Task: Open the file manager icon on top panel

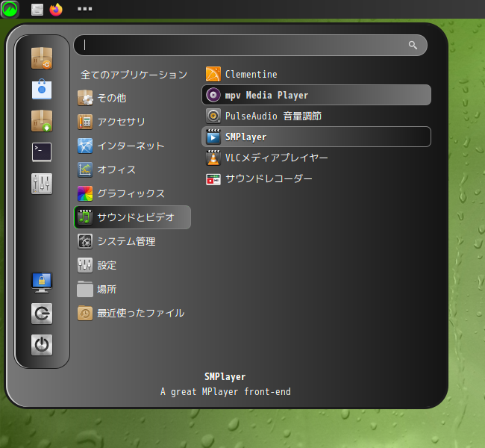Action: (x=37, y=9)
